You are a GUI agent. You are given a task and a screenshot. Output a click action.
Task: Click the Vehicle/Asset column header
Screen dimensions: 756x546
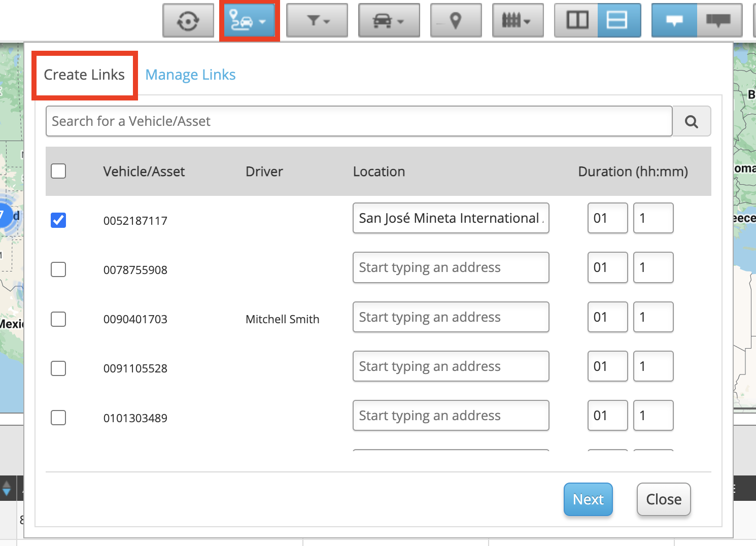pyautogui.click(x=144, y=172)
